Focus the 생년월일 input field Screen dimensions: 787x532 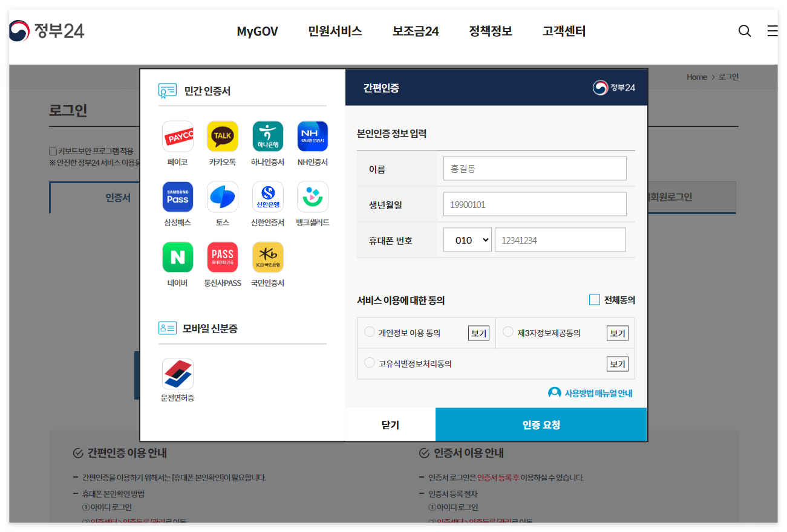pyautogui.click(x=535, y=204)
